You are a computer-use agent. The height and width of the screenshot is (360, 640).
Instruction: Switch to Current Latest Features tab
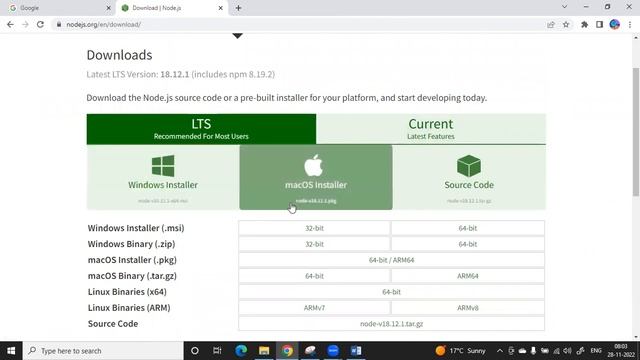431,129
